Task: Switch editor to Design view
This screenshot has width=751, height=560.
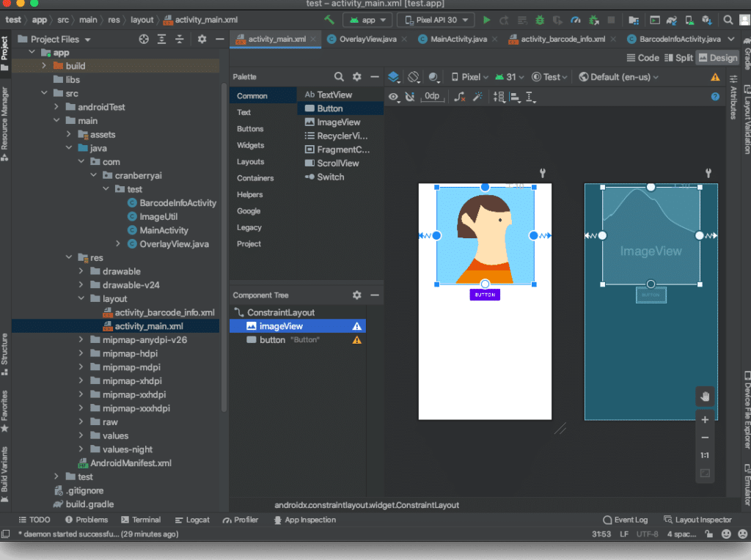Action: point(718,58)
